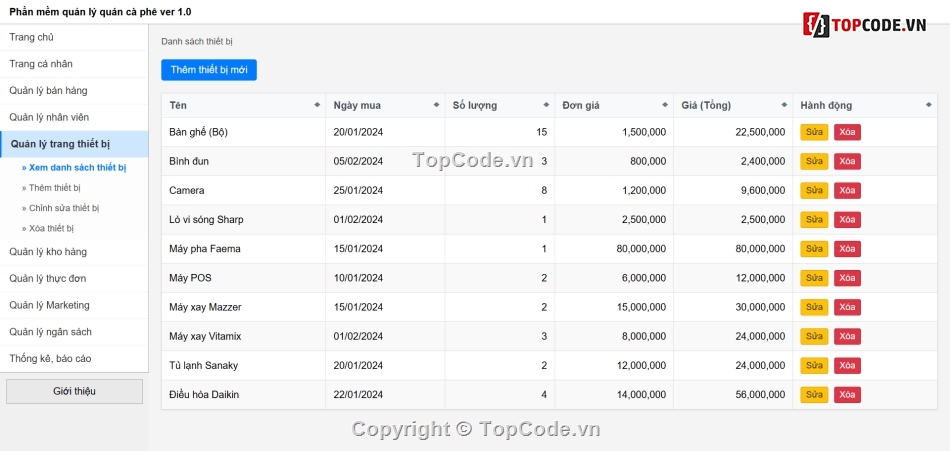950x451 pixels.
Task: Click sort icon in Hành động header
Action: tap(928, 105)
